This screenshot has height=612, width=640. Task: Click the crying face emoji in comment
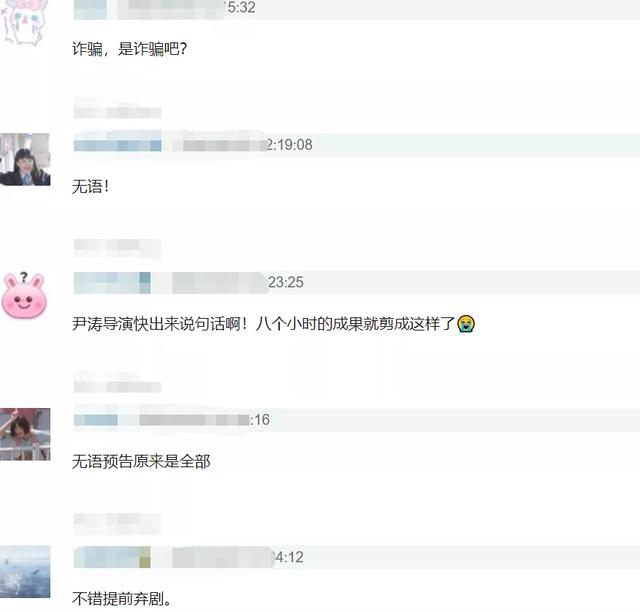[466, 324]
